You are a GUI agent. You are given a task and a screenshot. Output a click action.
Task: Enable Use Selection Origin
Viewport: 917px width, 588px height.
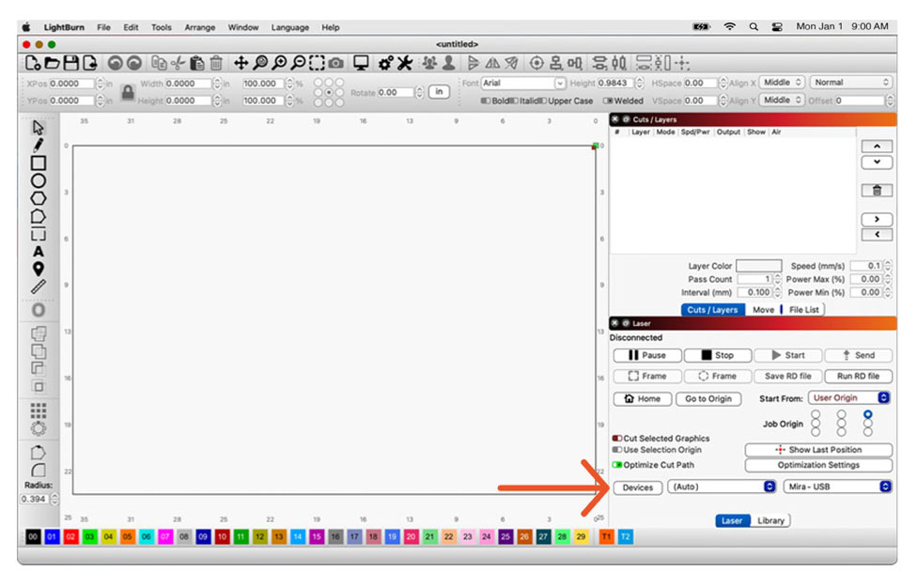tap(657, 450)
